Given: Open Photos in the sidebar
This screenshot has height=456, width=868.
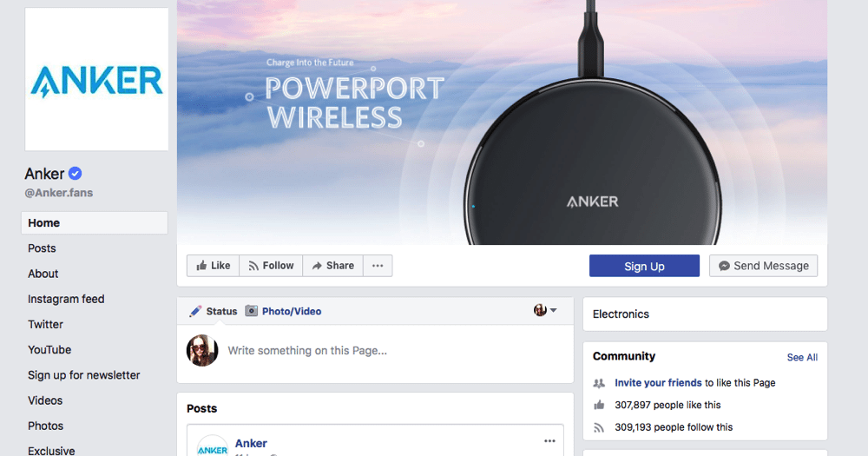Looking at the screenshot, I should 46,426.
